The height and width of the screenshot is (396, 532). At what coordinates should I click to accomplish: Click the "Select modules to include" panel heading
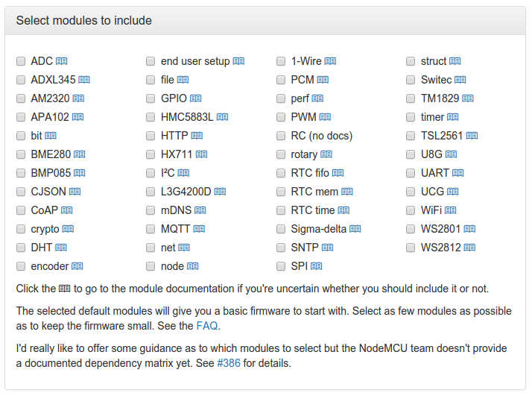(84, 21)
